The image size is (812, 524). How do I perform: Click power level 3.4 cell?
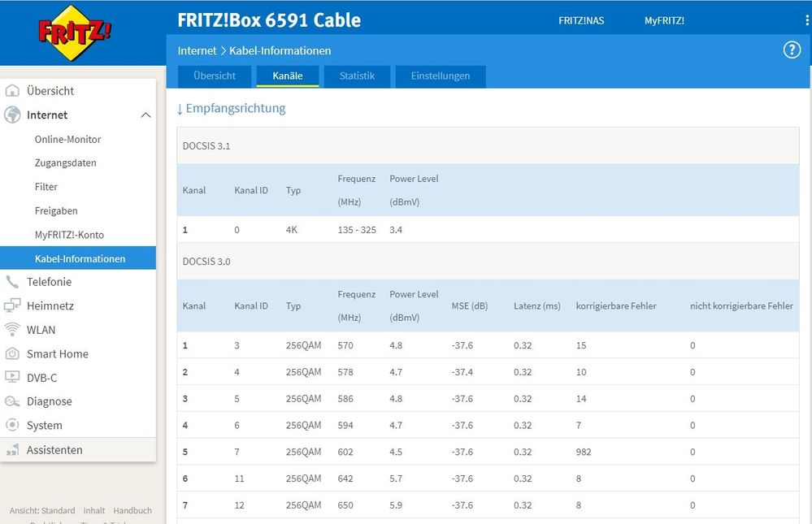tap(396, 230)
